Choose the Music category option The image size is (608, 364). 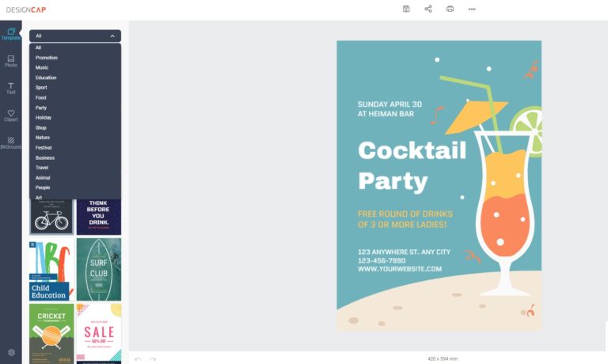[42, 67]
